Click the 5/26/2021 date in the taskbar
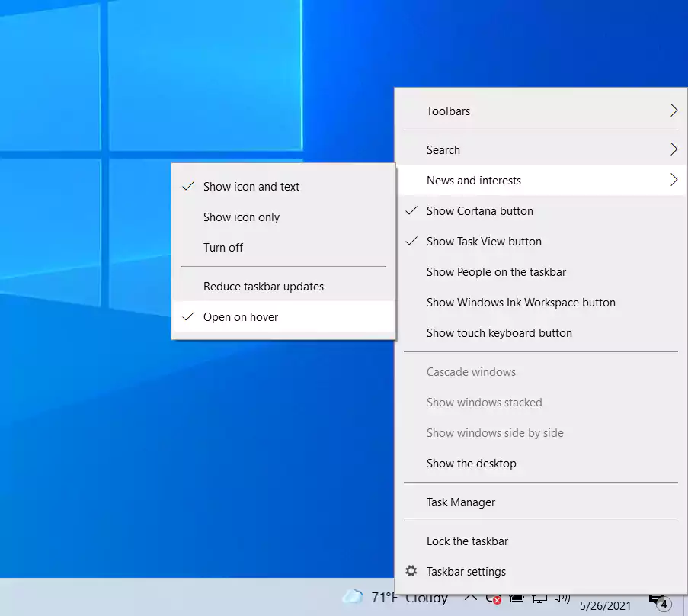This screenshot has height=616, width=688. pyautogui.click(x=605, y=606)
